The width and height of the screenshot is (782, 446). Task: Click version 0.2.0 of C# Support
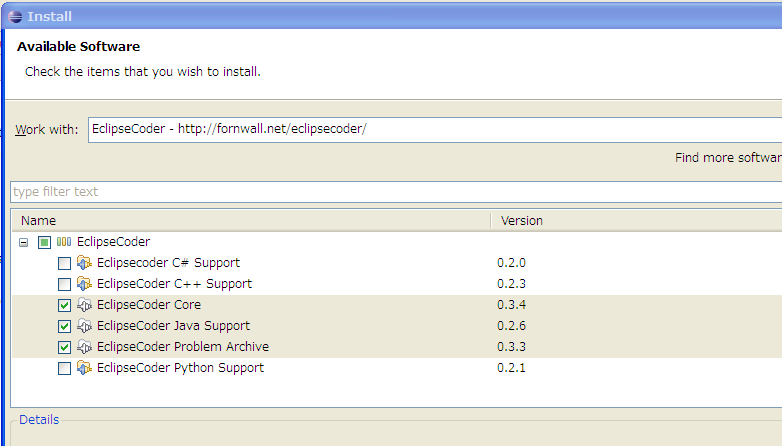pyautogui.click(x=511, y=263)
